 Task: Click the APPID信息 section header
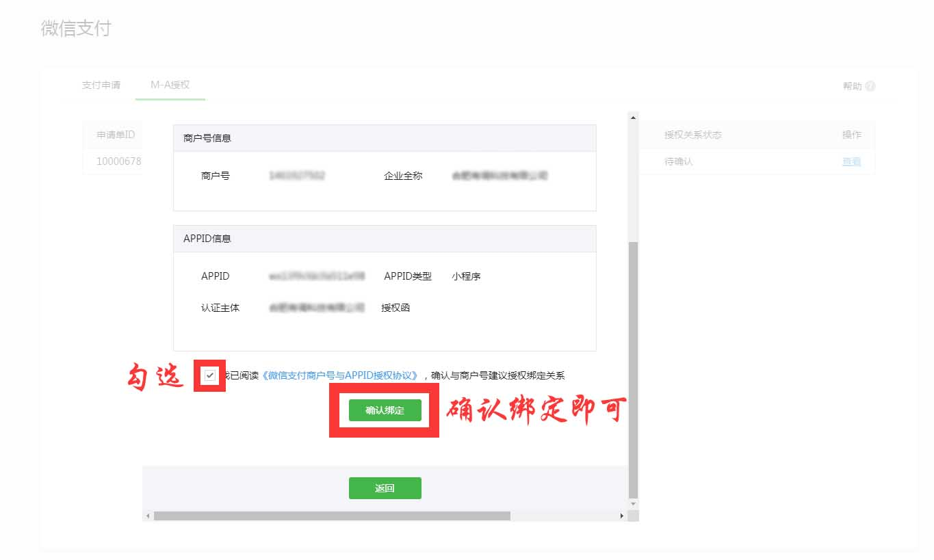(x=385, y=239)
